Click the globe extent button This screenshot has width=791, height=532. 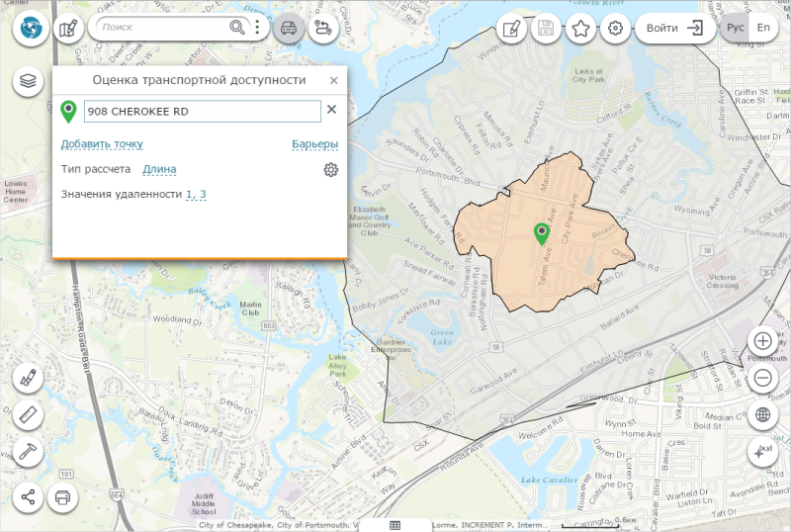coord(762,414)
